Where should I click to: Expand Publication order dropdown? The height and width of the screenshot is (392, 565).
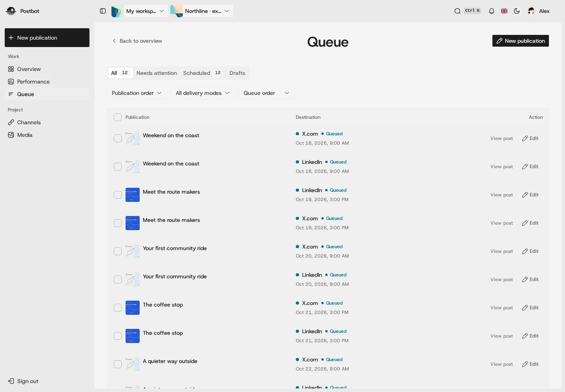[137, 93]
